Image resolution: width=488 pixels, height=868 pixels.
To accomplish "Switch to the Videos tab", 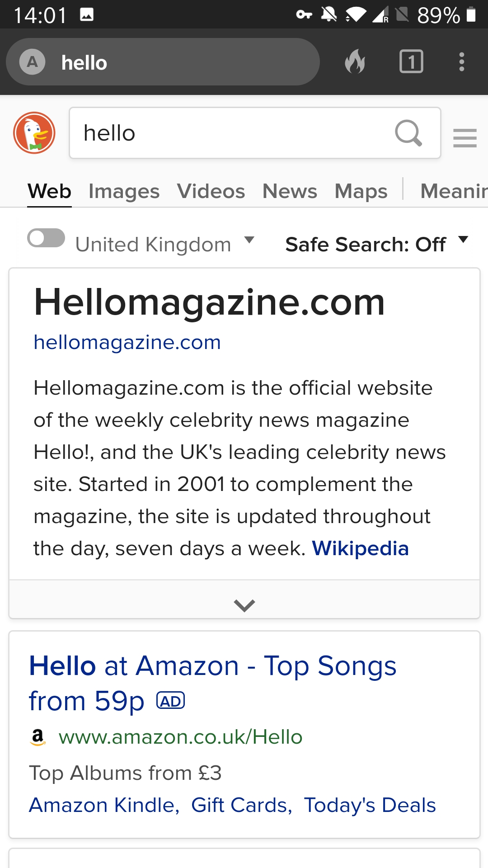I will coord(211,191).
